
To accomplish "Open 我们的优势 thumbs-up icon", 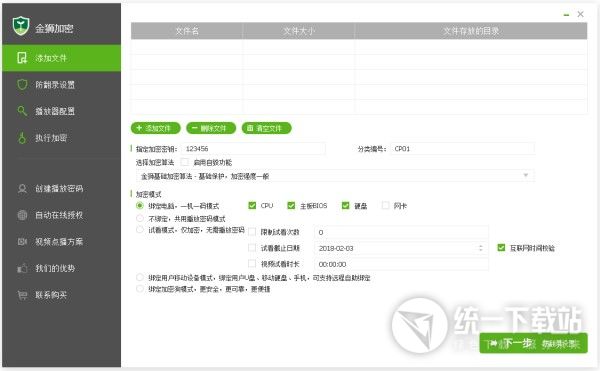I will (22, 268).
